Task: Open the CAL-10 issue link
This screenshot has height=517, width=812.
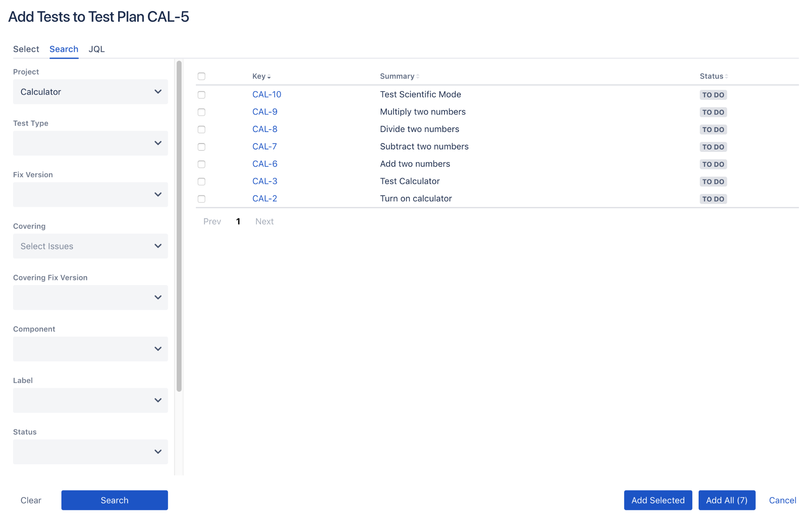Action: point(267,94)
